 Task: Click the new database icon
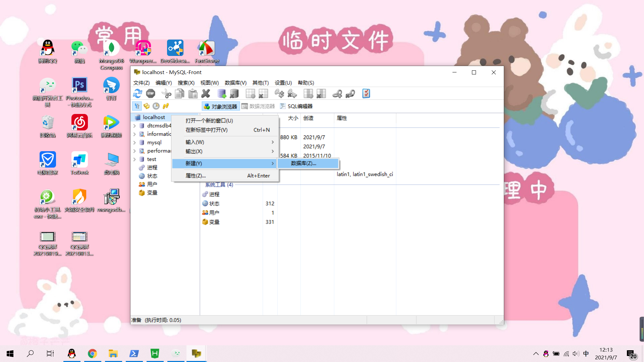[221, 94]
